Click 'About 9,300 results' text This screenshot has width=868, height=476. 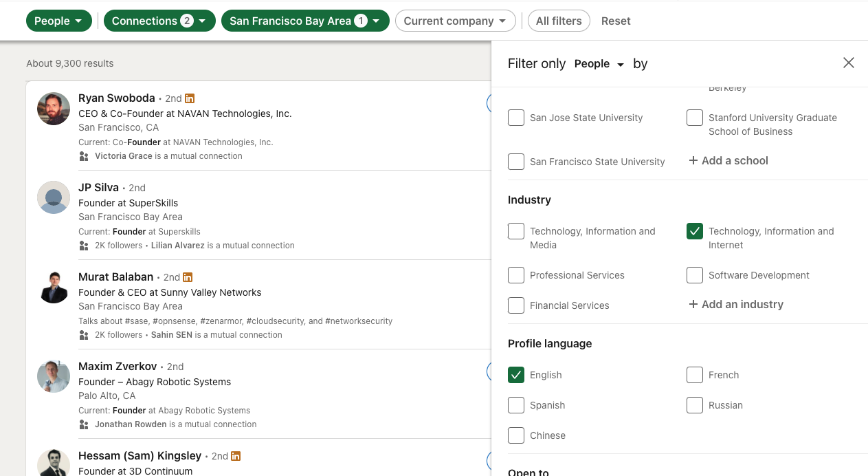click(x=70, y=63)
